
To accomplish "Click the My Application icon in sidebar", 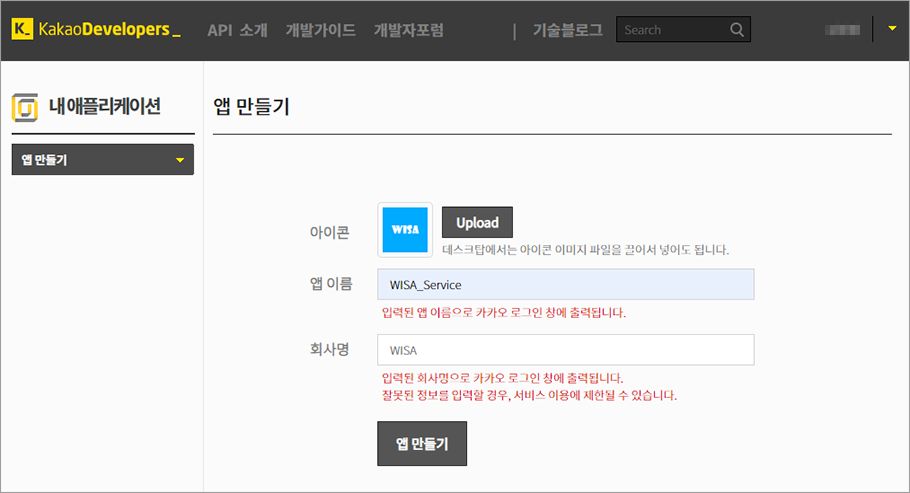I will point(25,107).
